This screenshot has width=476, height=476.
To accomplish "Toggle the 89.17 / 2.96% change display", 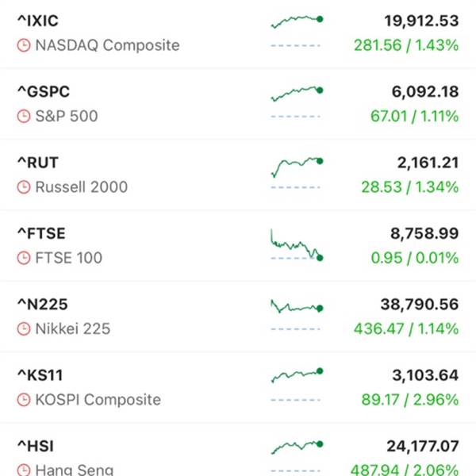I will click(x=410, y=400).
